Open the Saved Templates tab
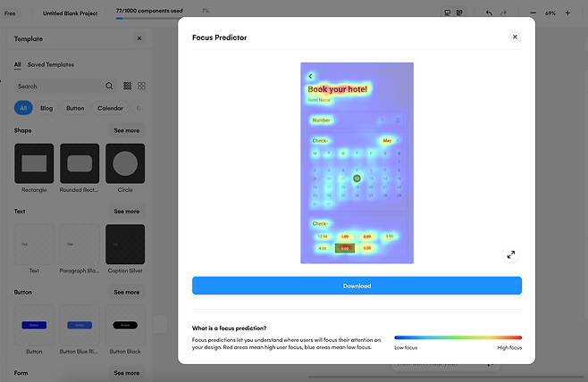 (51, 64)
